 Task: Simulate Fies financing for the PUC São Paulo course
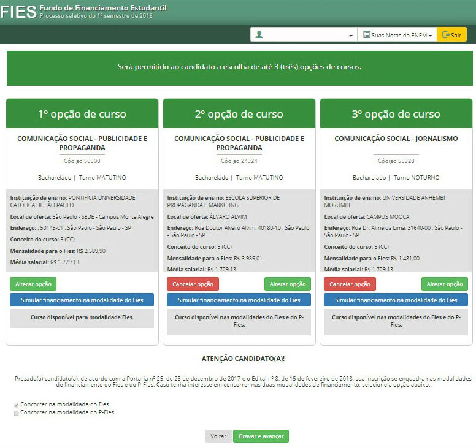82,300
